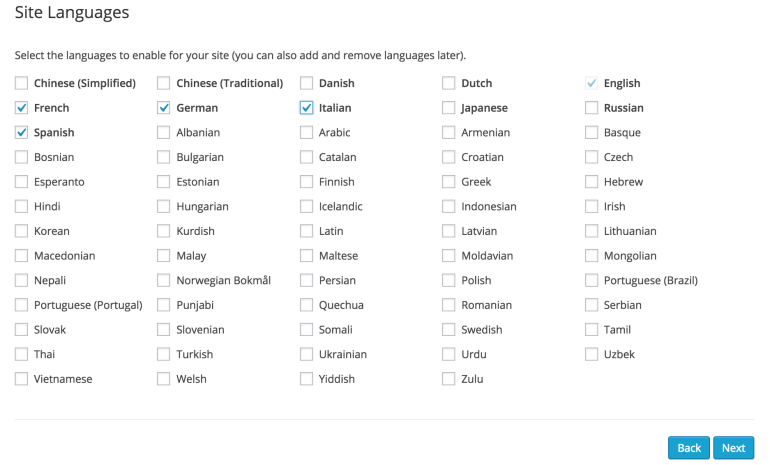
Task: Toggle the greyed English checkbox
Action: pos(591,83)
